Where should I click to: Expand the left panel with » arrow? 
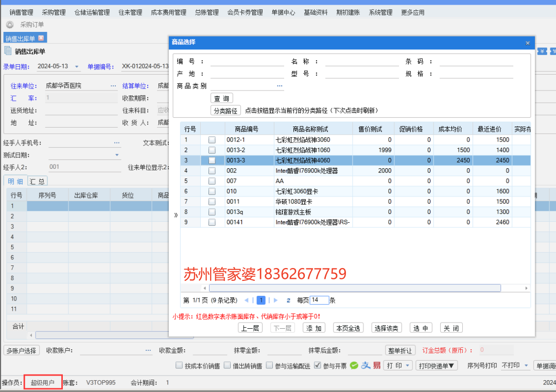point(176,215)
